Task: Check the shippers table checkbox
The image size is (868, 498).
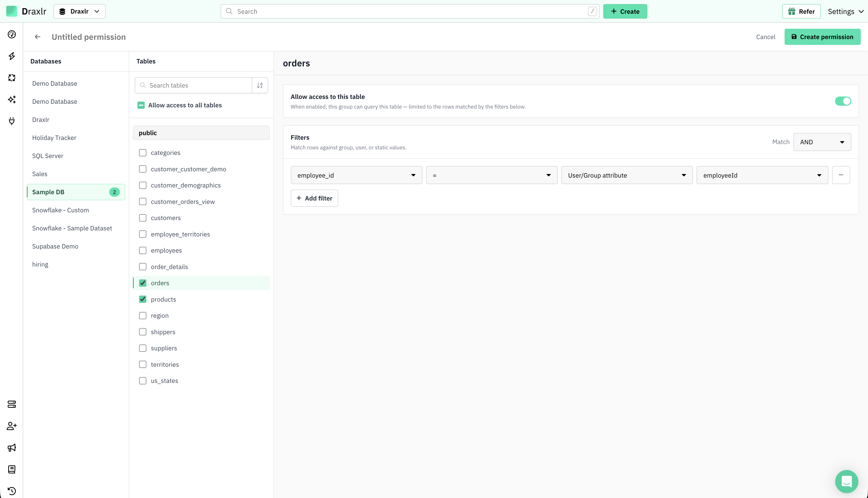Action: click(x=143, y=332)
